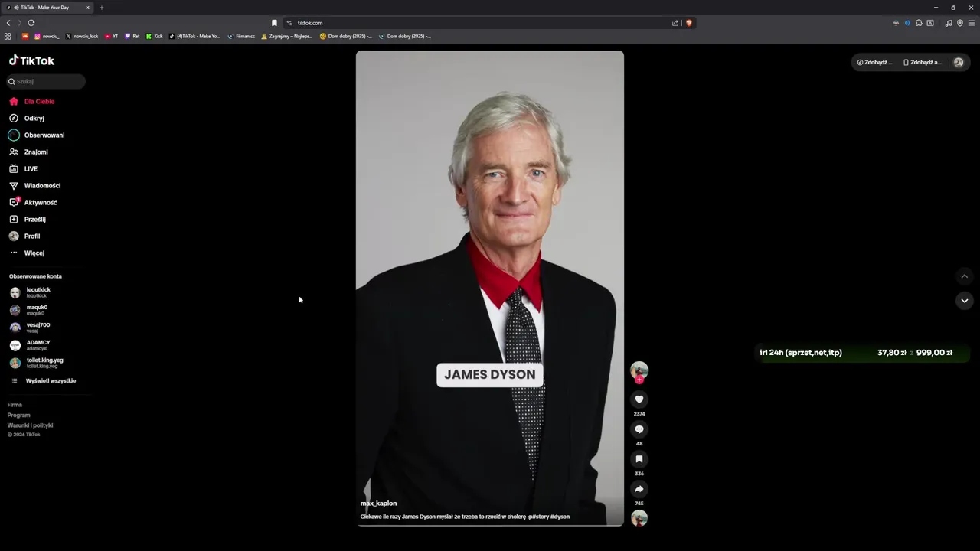Screen dimensions: 980x551
Task: Open Wiadomości messages
Action: coord(34,185)
